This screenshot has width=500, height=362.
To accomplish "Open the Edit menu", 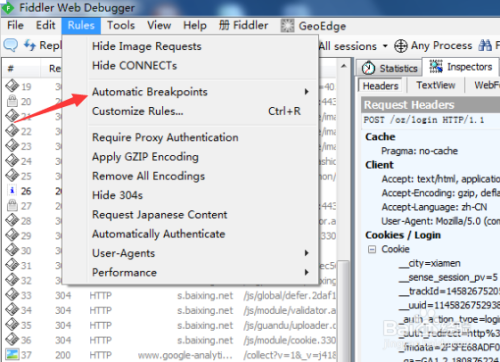I will (45, 25).
